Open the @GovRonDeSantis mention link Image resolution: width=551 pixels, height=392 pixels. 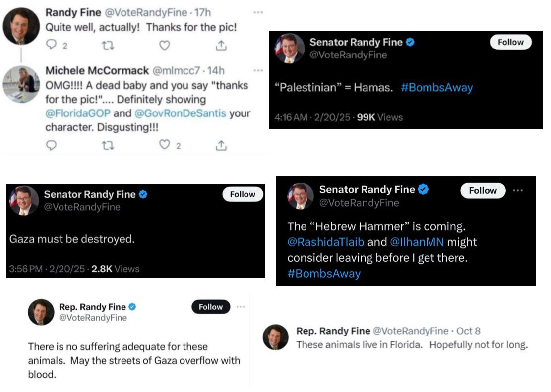180,113
